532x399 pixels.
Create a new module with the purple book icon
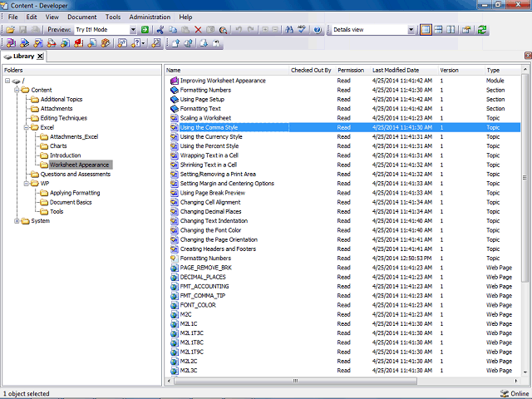11,43
